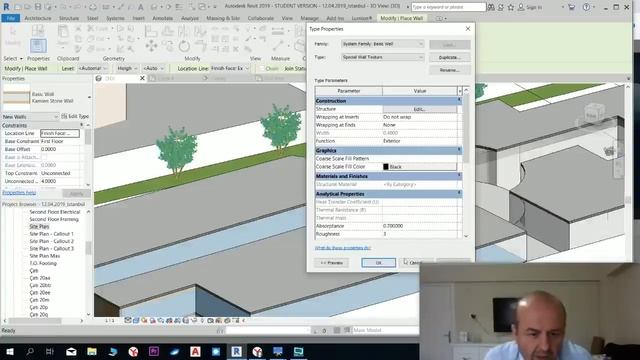Open File Explorer from taskbar
640x360 pixels.
pos(92,351)
